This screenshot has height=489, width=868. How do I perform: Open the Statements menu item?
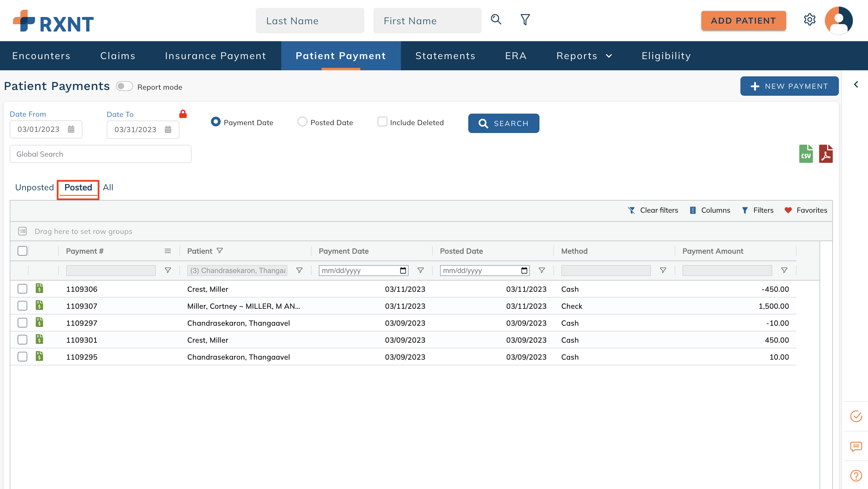445,55
